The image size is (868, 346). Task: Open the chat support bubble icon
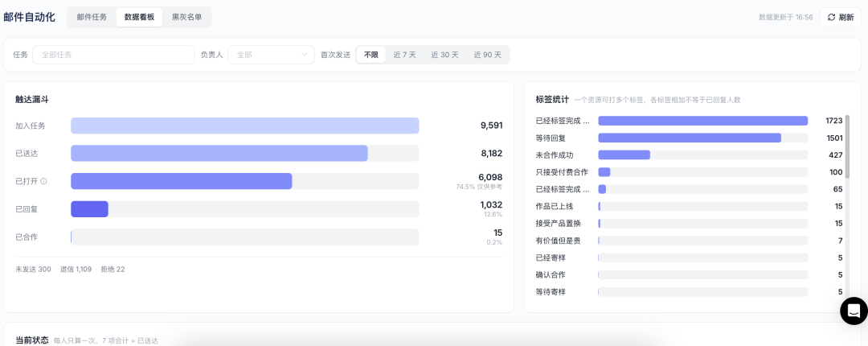854,311
